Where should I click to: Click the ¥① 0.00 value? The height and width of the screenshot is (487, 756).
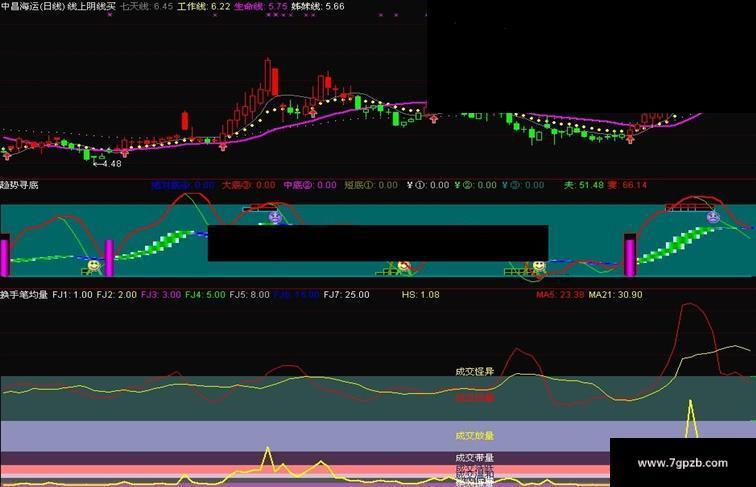point(428,185)
